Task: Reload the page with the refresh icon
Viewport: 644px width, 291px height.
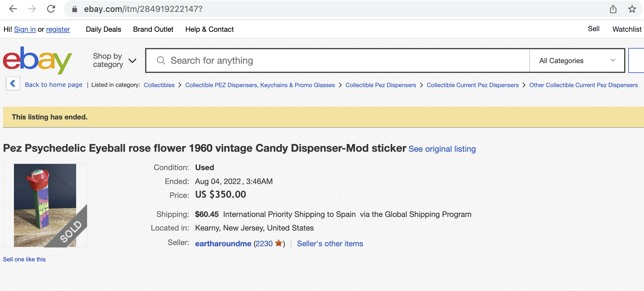Action: coord(51,9)
